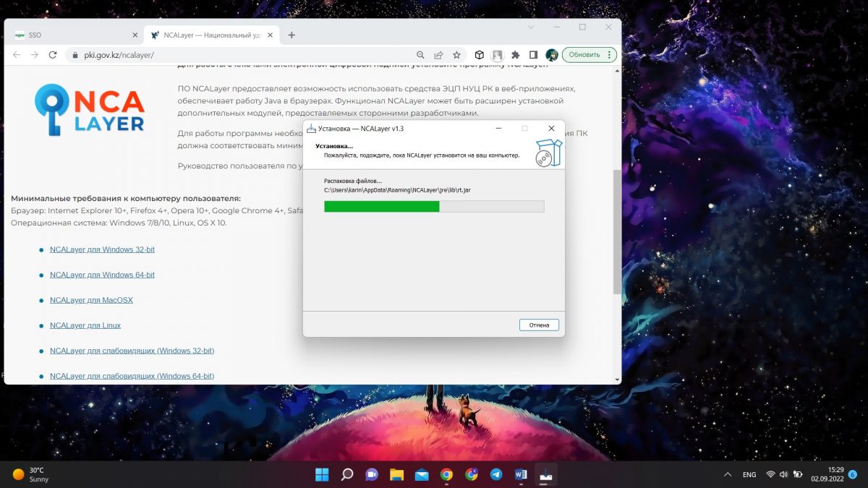Open a new Chrome tab

tap(292, 35)
